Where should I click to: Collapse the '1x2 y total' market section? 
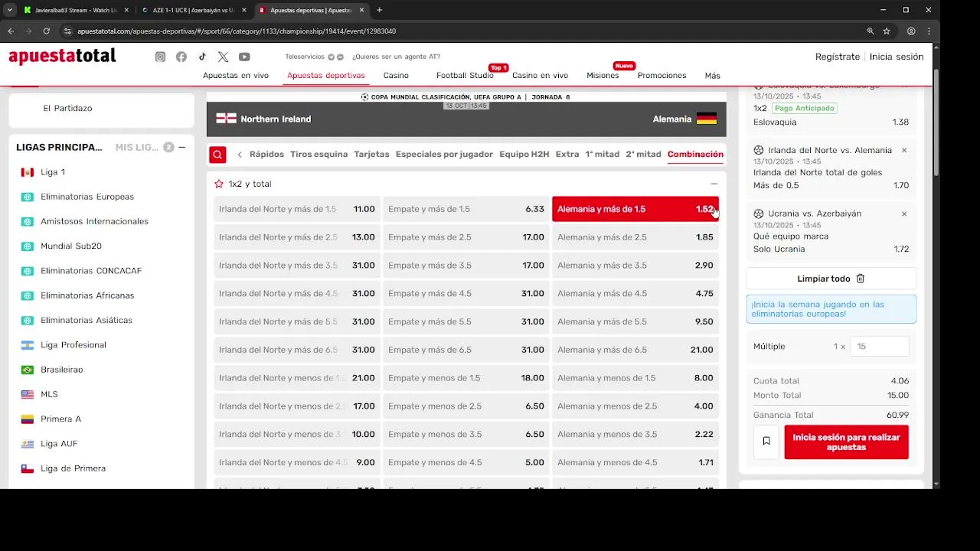(x=714, y=184)
